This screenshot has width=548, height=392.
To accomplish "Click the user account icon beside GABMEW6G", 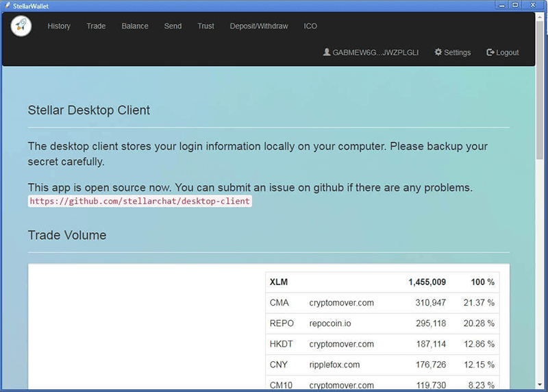I will 327,52.
